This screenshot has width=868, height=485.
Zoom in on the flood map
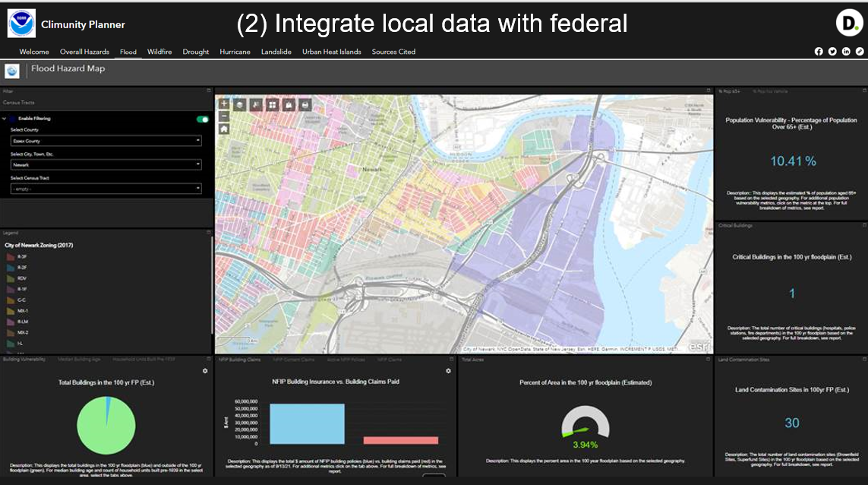click(224, 104)
